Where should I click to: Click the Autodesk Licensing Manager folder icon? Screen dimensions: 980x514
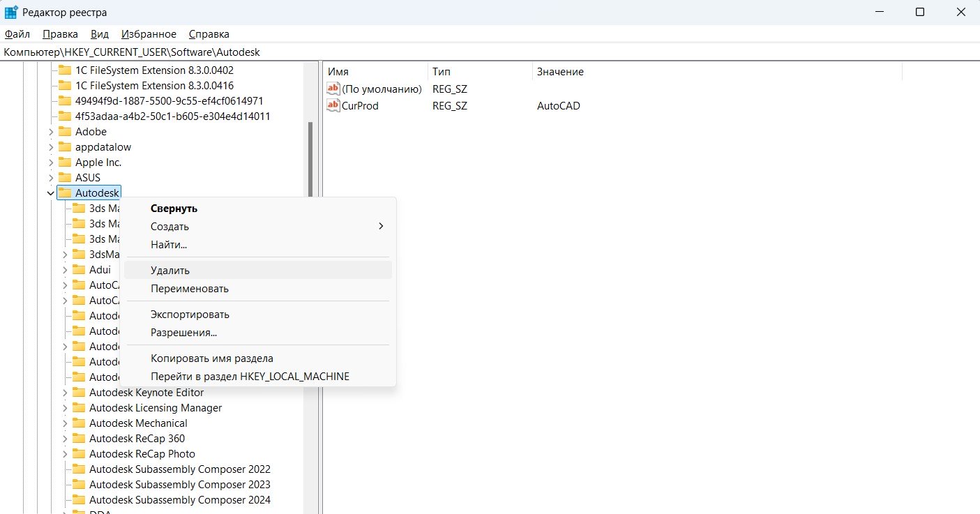(x=79, y=408)
